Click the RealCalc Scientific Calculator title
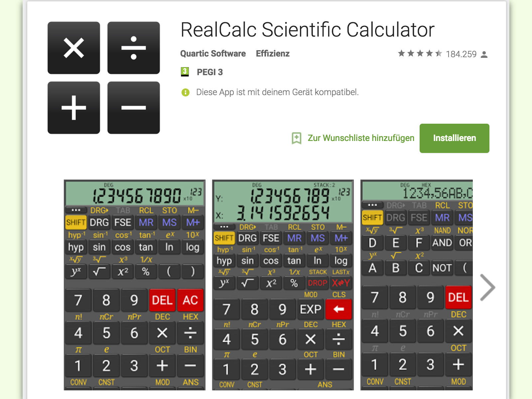The image size is (532, 399). pos(307,30)
